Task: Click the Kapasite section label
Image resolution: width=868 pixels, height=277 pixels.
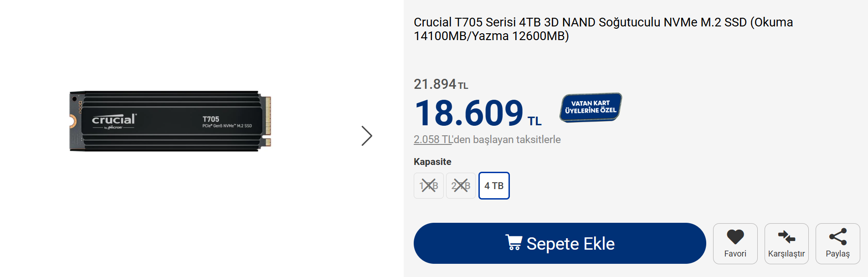Action: [x=432, y=162]
